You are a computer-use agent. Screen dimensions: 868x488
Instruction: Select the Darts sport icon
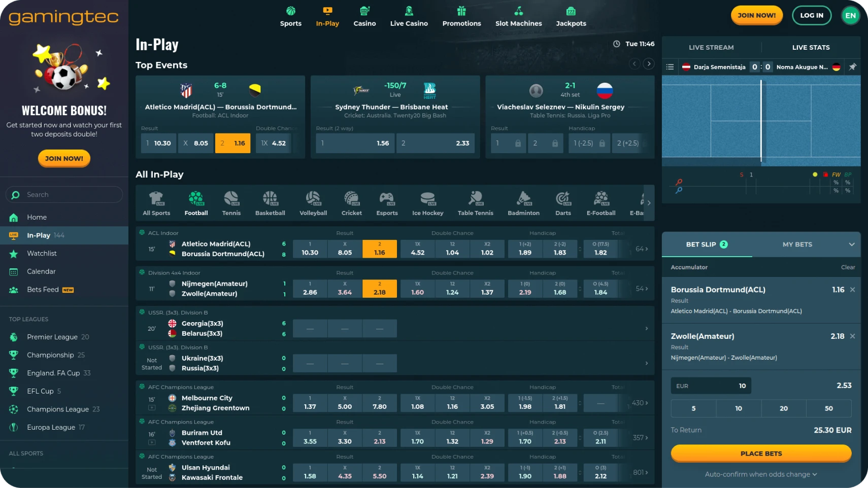click(x=562, y=198)
